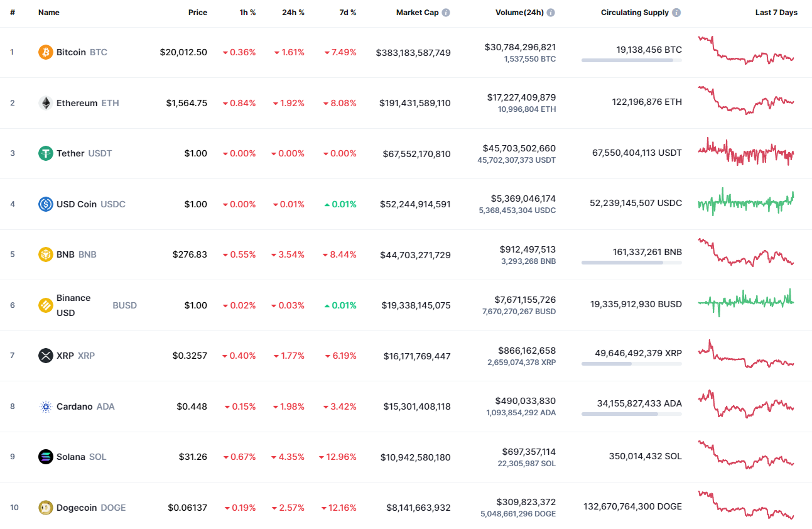
Task: Click the 24h % column header
Action: pyautogui.click(x=293, y=12)
